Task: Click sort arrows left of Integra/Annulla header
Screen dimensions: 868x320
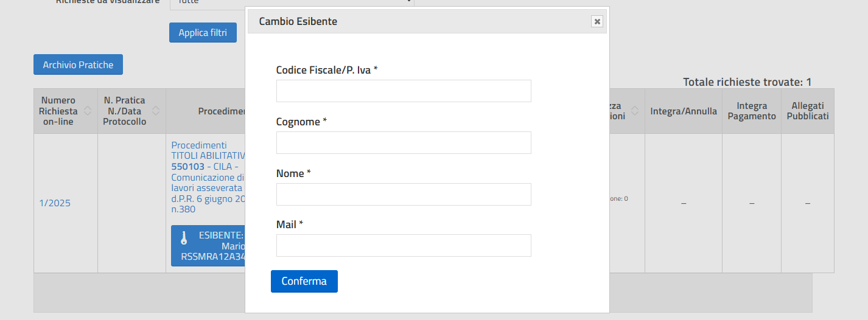Action: [x=635, y=111]
